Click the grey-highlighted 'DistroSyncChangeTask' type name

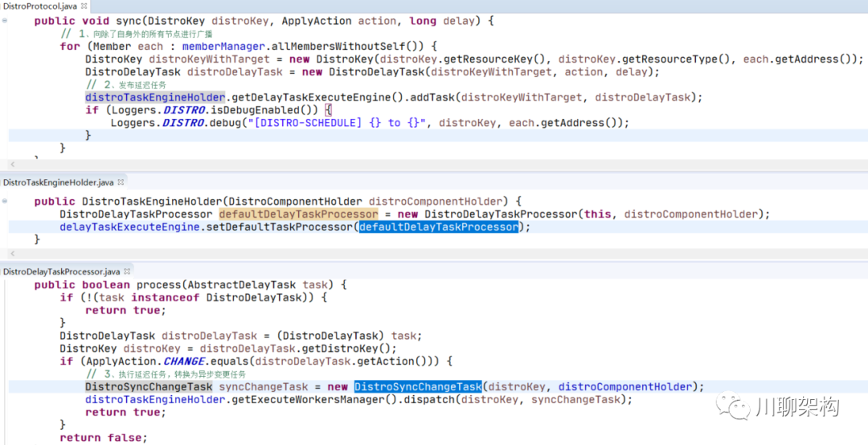149,387
